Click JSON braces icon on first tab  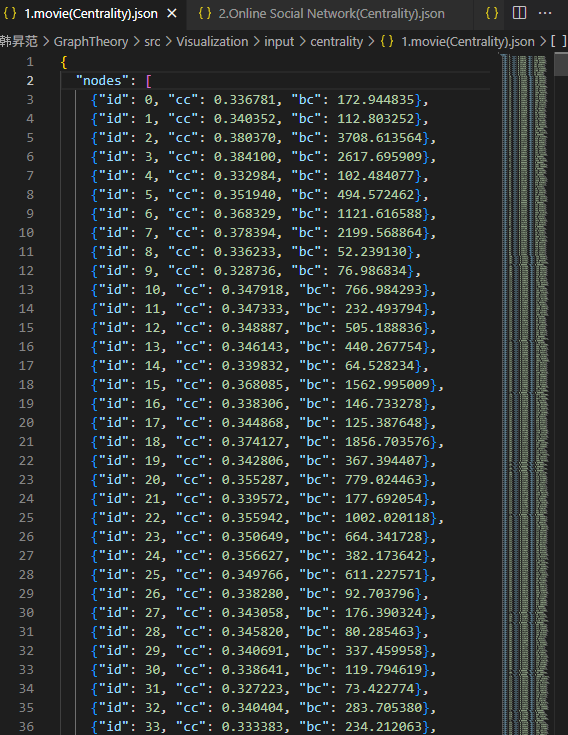point(9,13)
